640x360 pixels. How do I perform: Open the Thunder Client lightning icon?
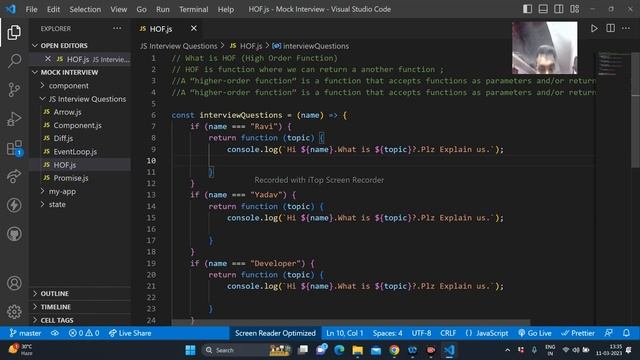(x=14, y=205)
